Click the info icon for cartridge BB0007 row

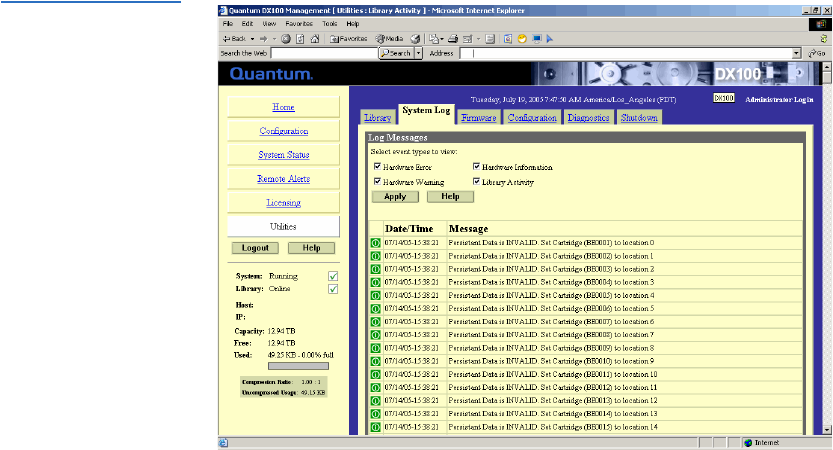tap(376, 322)
